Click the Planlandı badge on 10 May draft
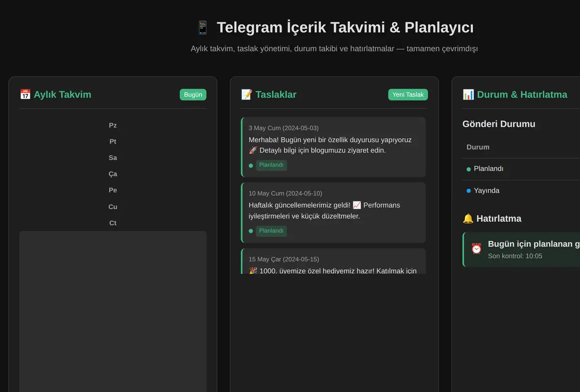This screenshot has width=580, height=392. pyautogui.click(x=271, y=231)
